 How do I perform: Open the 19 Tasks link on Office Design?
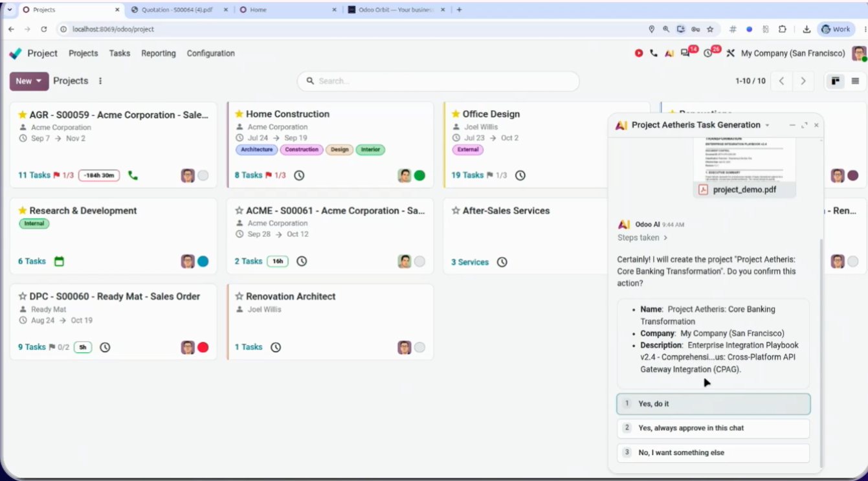point(467,175)
